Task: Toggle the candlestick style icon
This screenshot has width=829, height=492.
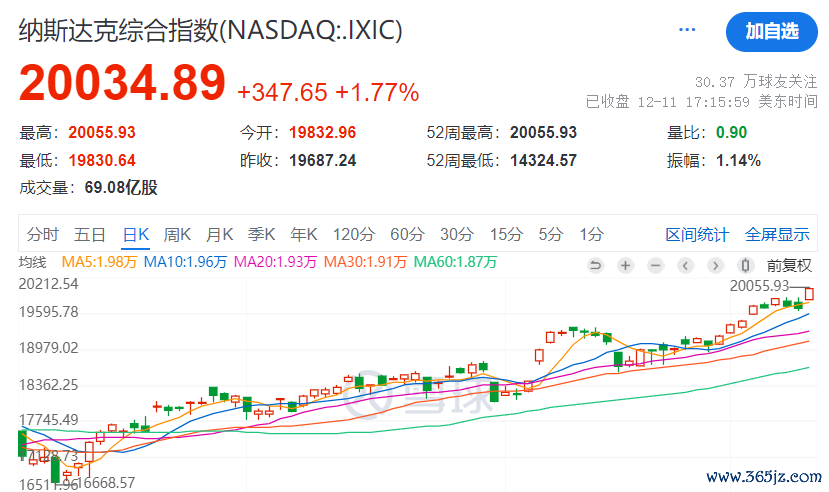Action: click(x=745, y=265)
